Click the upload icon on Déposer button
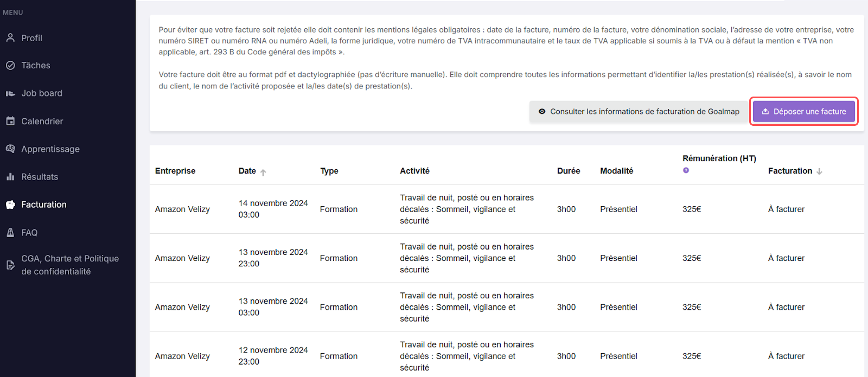 (x=765, y=112)
